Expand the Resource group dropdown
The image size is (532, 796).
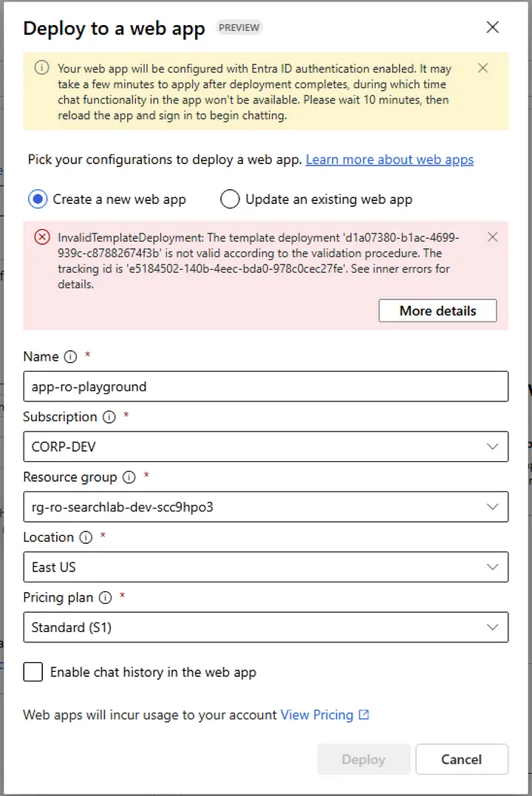coord(265,507)
